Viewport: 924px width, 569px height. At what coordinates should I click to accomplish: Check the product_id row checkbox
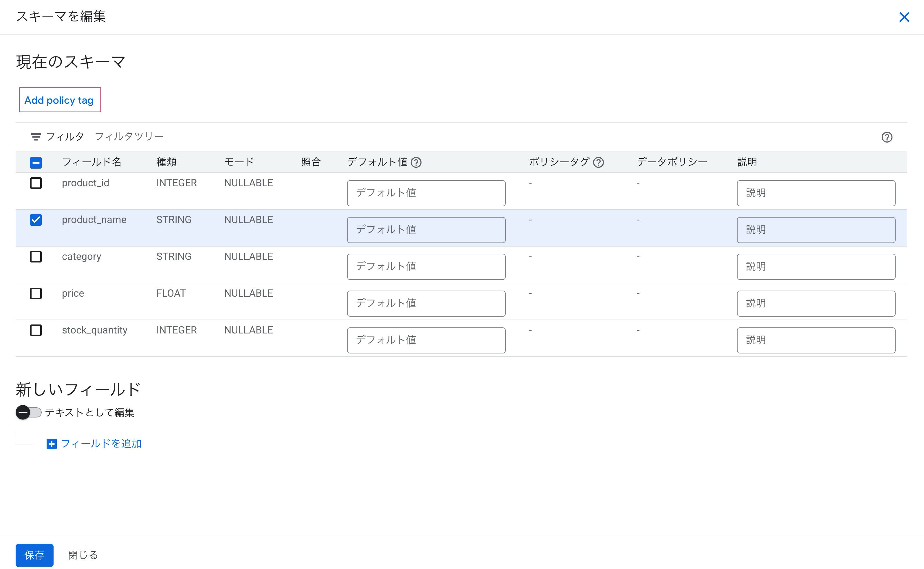click(36, 183)
